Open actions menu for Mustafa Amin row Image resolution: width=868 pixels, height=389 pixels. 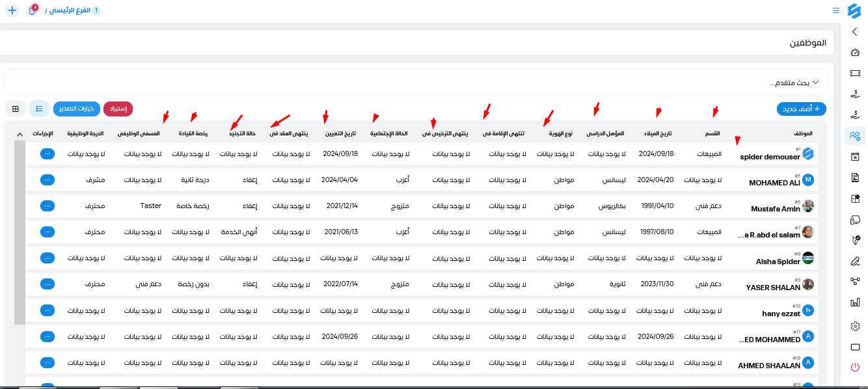47,206
